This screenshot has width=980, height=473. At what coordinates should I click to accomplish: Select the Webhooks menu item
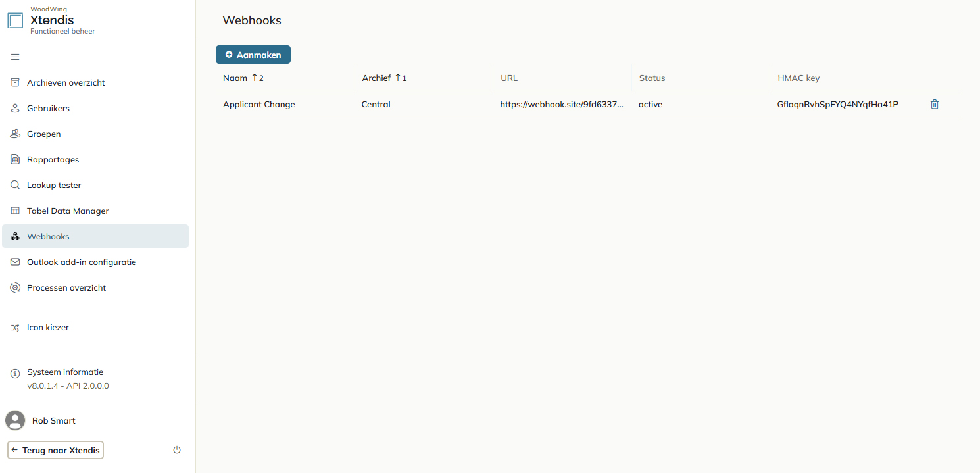click(95, 236)
